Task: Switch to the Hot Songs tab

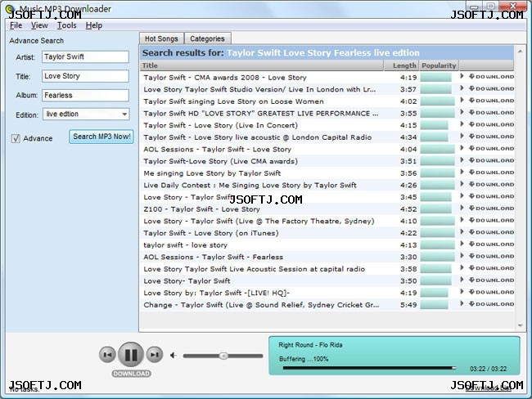Action: click(161, 38)
